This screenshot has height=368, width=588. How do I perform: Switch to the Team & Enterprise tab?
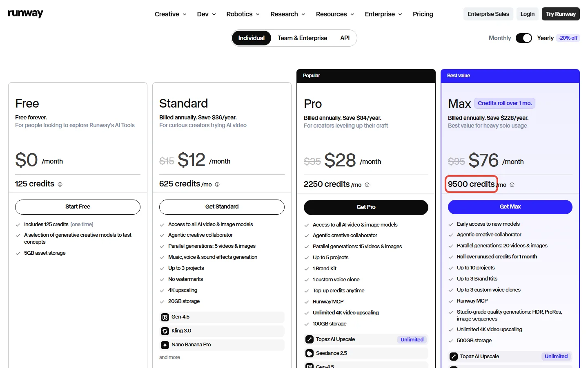click(303, 38)
